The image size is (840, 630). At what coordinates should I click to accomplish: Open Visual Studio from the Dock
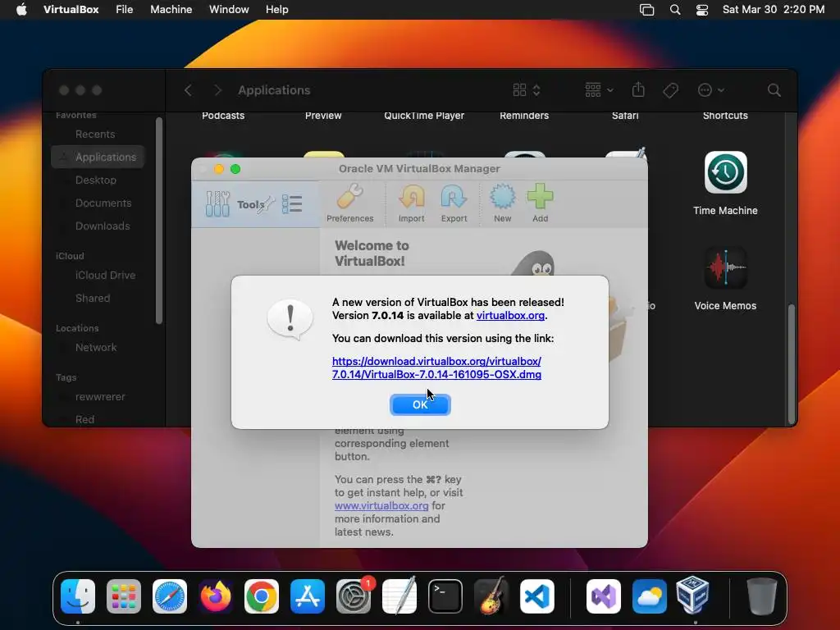604,596
